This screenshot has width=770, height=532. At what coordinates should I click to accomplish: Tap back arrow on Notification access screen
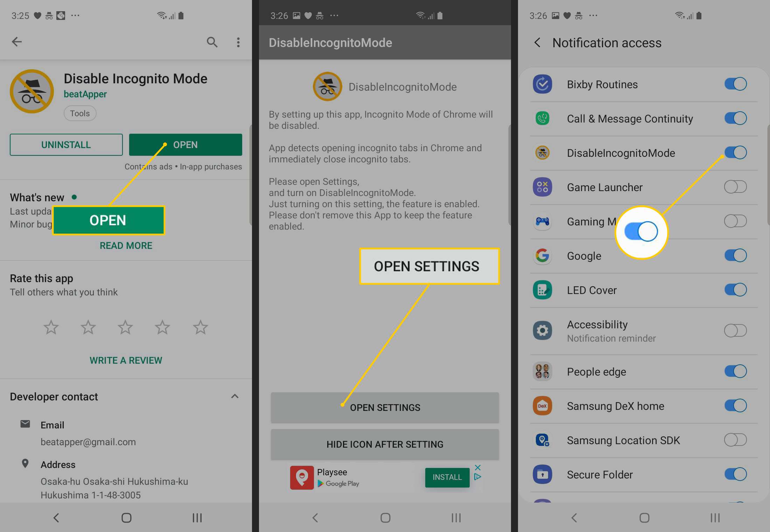(537, 42)
